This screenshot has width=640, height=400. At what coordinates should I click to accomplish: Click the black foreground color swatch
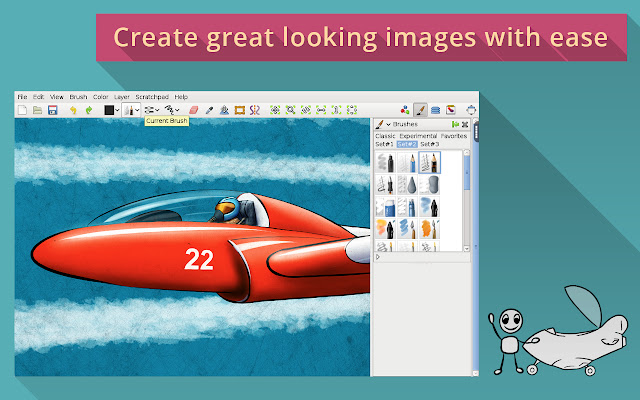point(109,110)
